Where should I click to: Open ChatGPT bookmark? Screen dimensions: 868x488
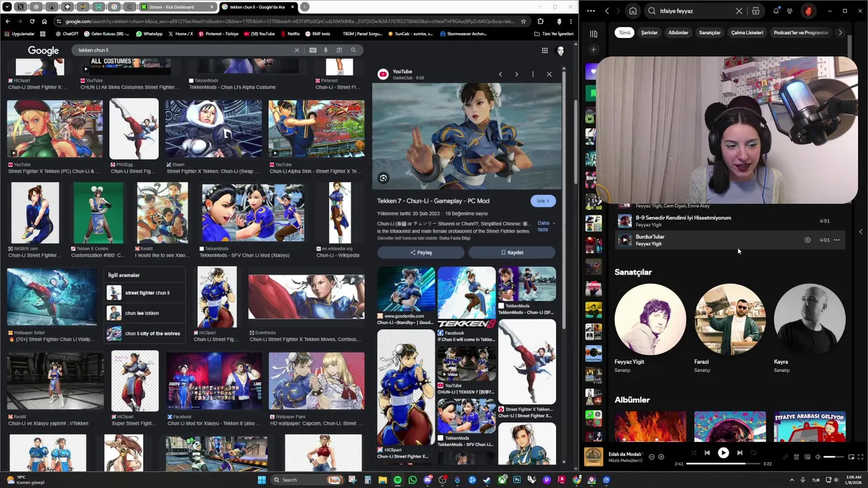click(x=66, y=33)
